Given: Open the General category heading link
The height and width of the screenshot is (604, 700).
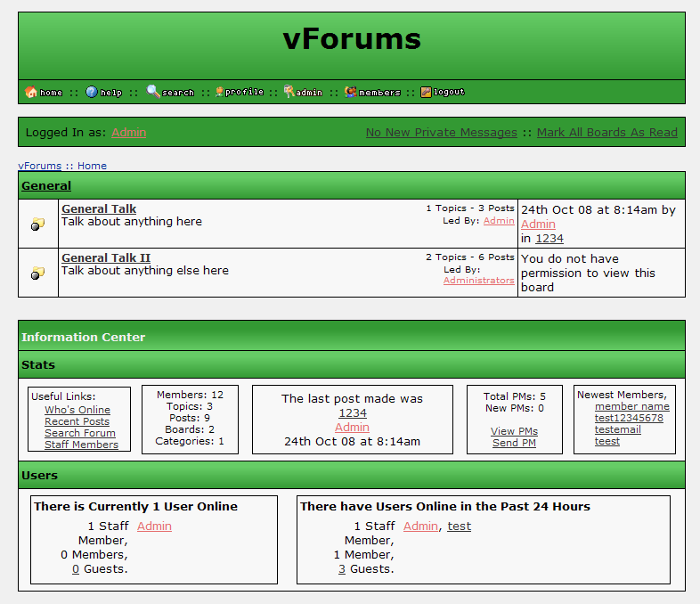Looking at the screenshot, I should (x=46, y=185).
